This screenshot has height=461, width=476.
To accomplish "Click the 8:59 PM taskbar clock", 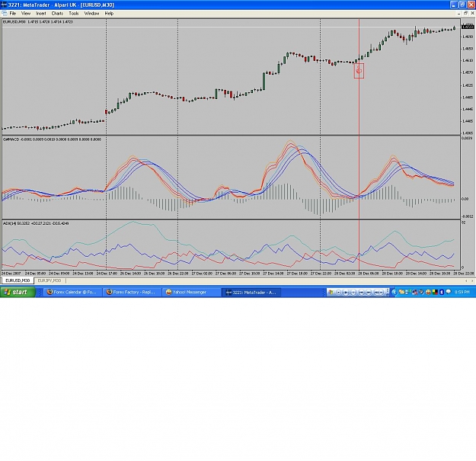I will point(462,292).
